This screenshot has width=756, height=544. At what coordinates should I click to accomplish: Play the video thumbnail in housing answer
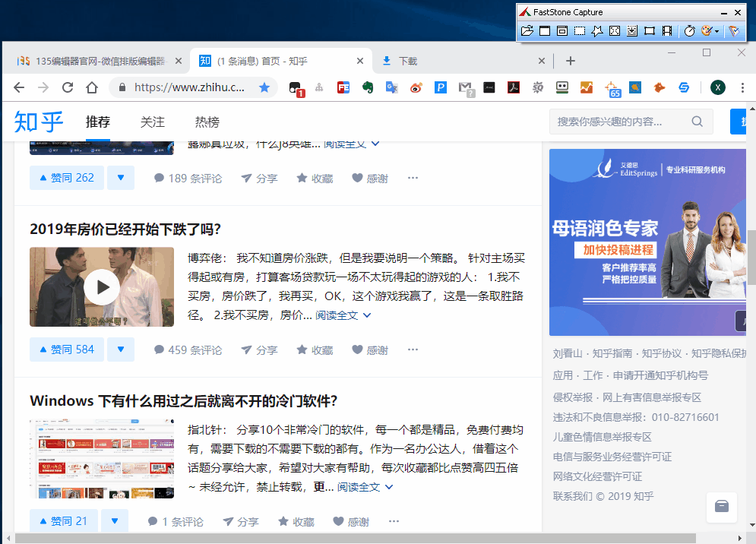102,287
